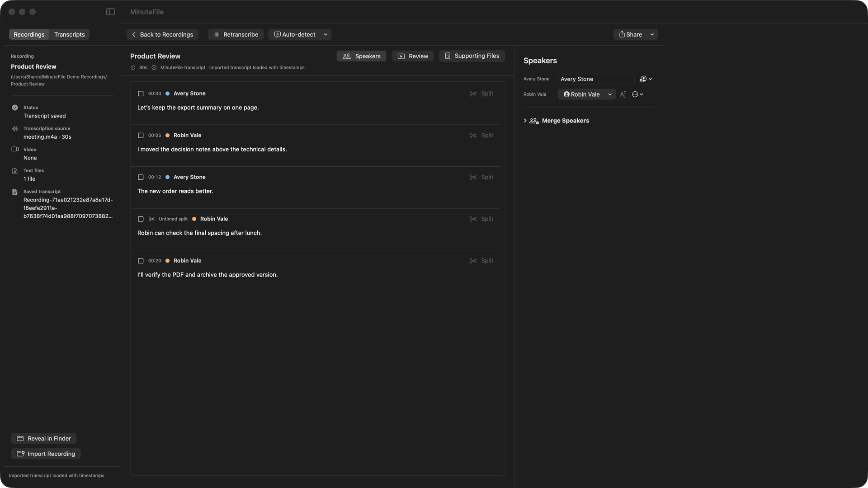
Task: Split the 'decision notes' segment with scissors
Action: point(481,136)
